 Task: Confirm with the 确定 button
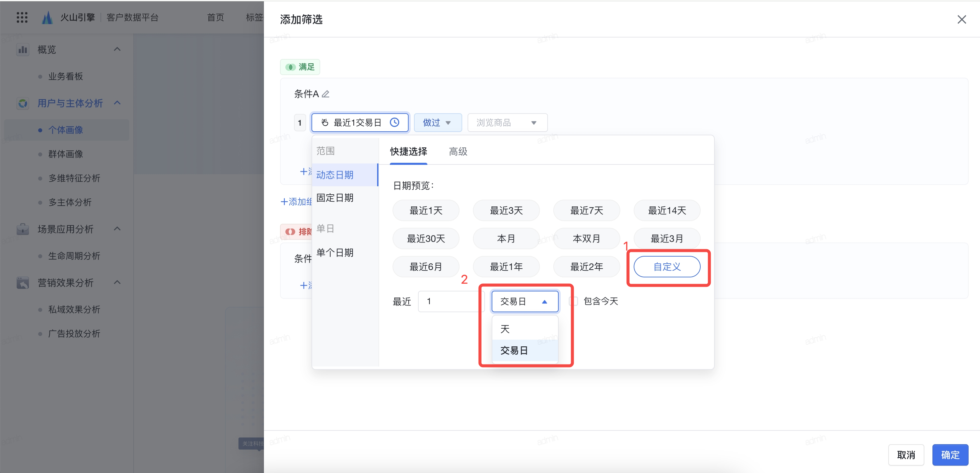pos(950,455)
